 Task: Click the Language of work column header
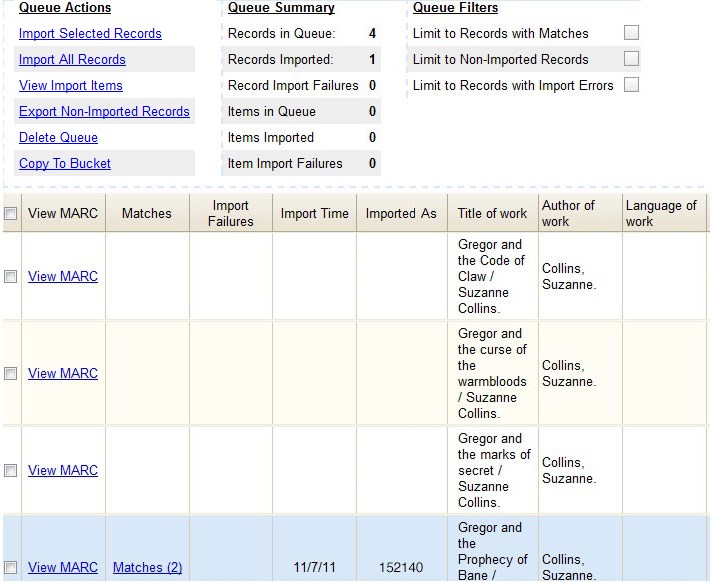click(x=664, y=213)
